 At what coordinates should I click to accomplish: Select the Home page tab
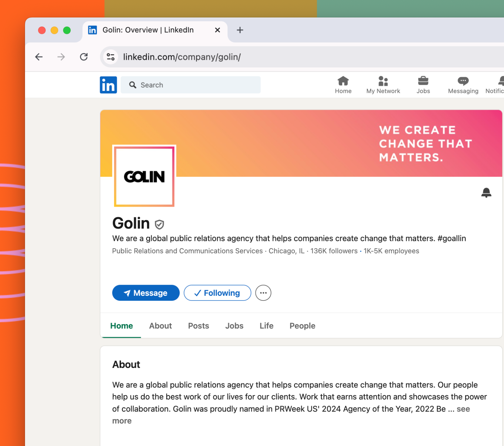pyautogui.click(x=122, y=326)
